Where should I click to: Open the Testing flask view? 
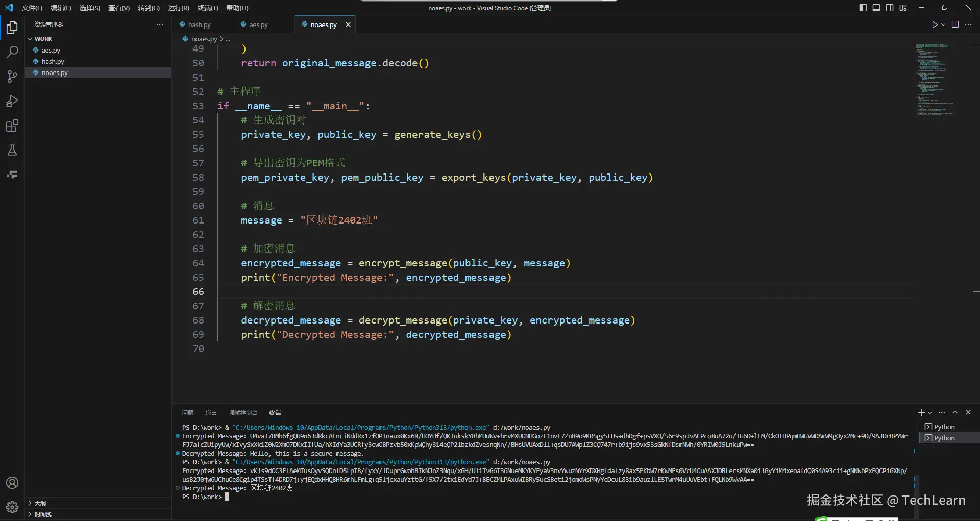12,150
